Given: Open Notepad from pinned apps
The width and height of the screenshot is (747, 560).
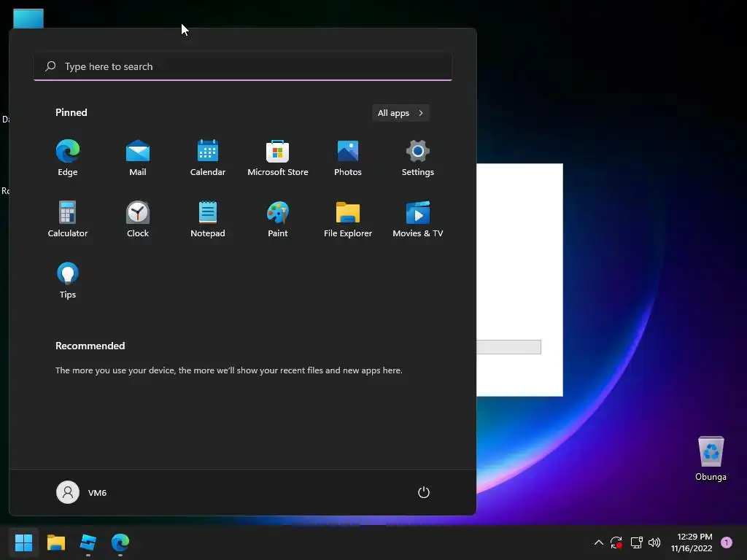Looking at the screenshot, I should pyautogui.click(x=208, y=219).
